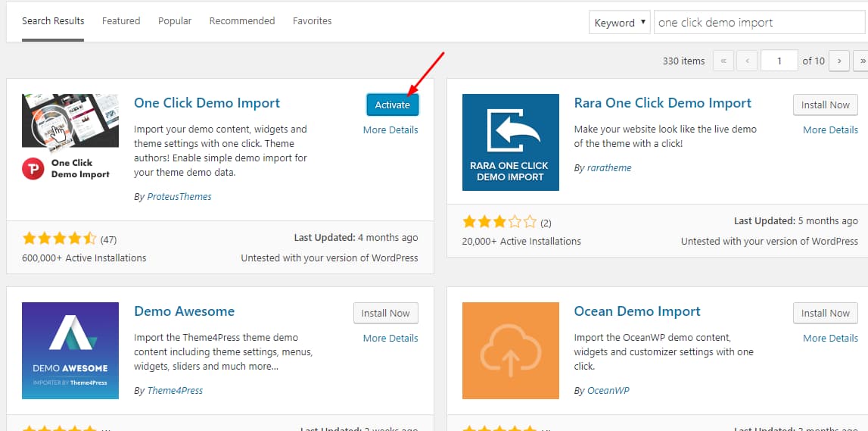Screen dimensions: 868x431
Task: Switch to the Popular tab
Action: pos(175,21)
